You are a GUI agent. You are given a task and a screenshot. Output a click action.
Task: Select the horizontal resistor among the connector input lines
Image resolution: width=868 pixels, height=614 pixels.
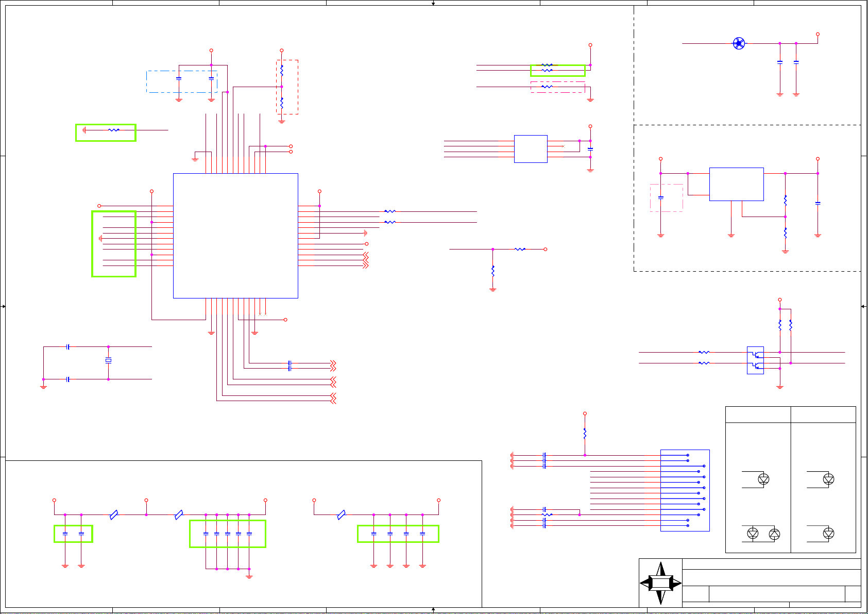[x=547, y=515]
